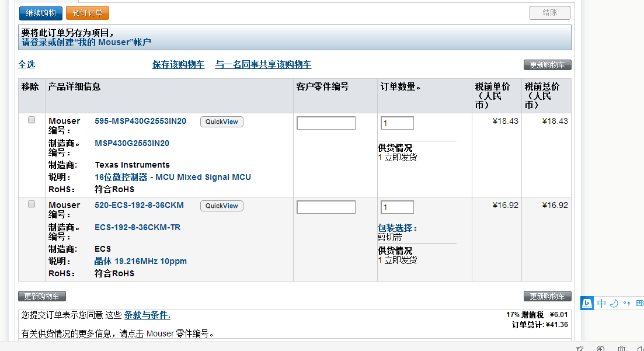The height and width of the screenshot is (351, 644).
Task: Open the 请登录或创建"我的 Mouser"帐户 link
Action: [x=86, y=42]
